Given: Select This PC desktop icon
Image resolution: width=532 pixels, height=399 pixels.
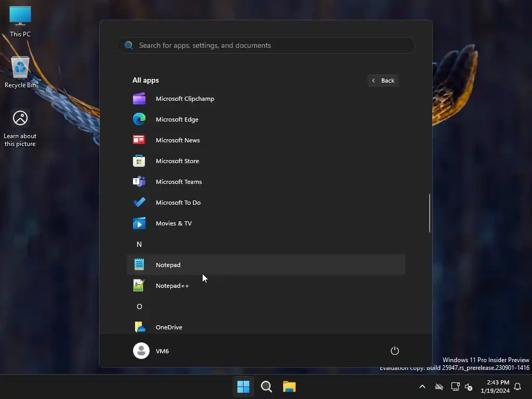Looking at the screenshot, I should click(20, 21).
